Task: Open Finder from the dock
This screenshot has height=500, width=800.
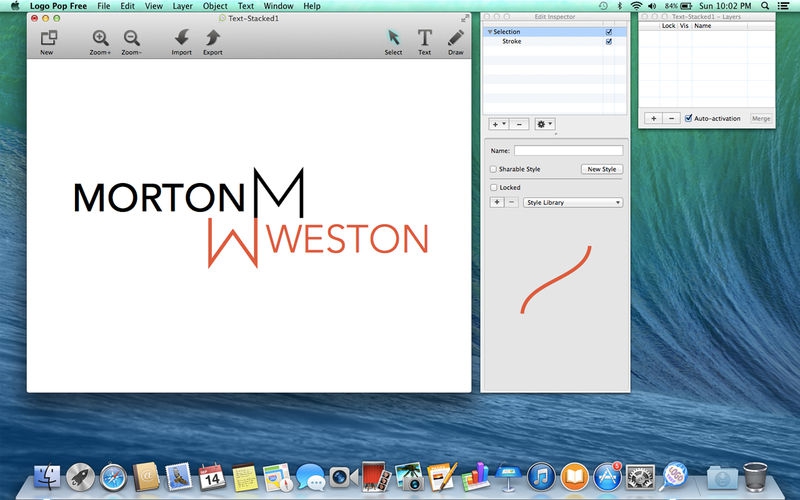Action: pyautogui.click(x=47, y=477)
